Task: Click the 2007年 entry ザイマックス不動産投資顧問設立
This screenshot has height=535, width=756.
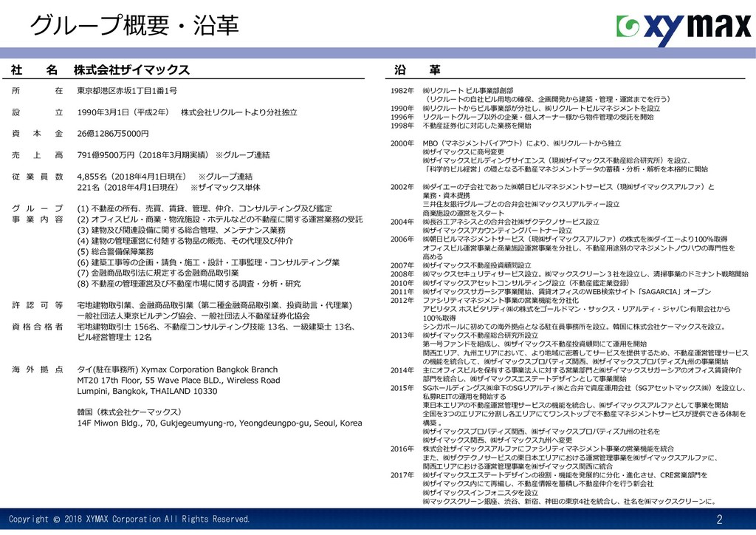Action: (x=477, y=265)
